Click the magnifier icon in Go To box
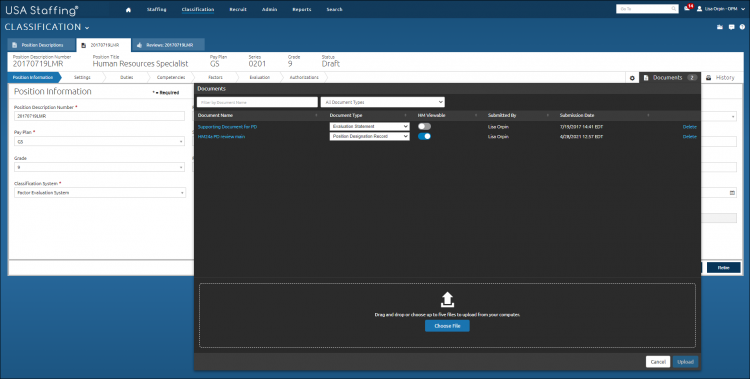 click(673, 9)
